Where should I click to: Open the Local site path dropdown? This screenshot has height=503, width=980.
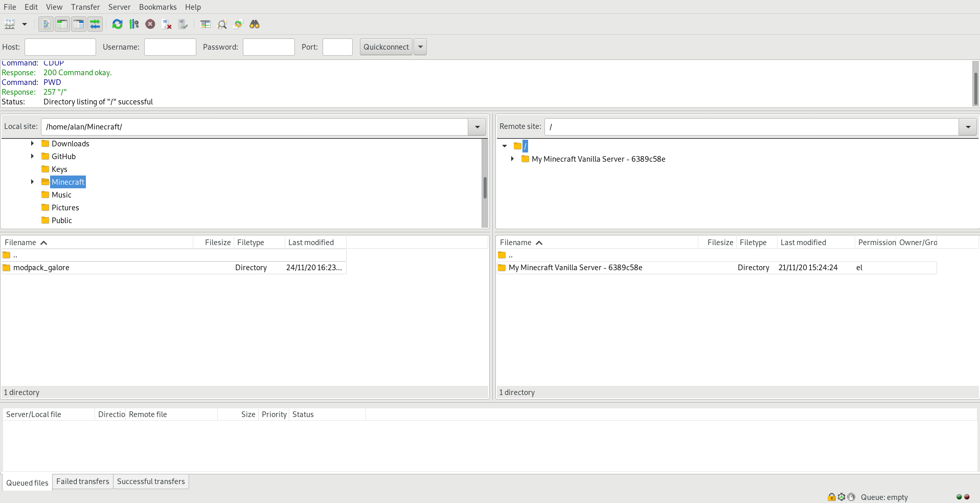[x=477, y=127]
